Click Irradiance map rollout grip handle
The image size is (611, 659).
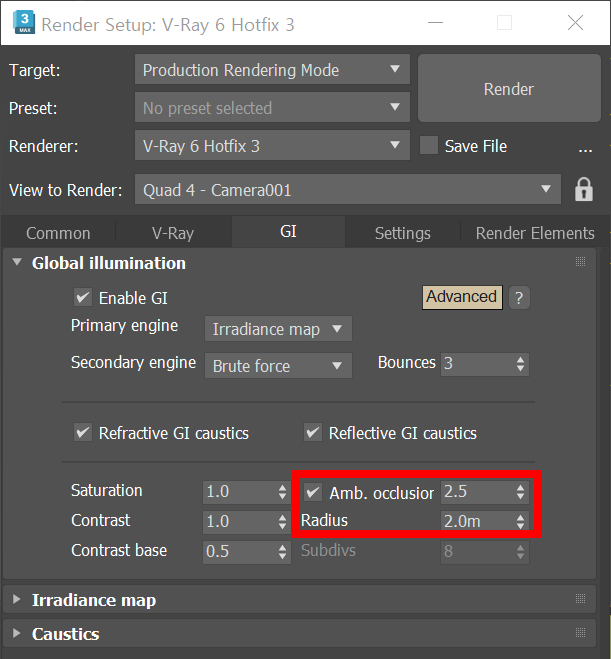click(580, 598)
